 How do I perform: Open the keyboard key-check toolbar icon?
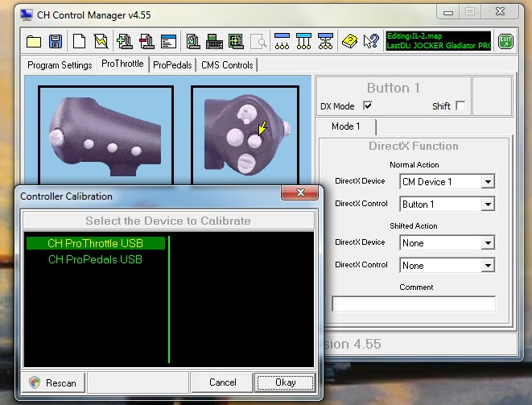(x=214, y=41)
